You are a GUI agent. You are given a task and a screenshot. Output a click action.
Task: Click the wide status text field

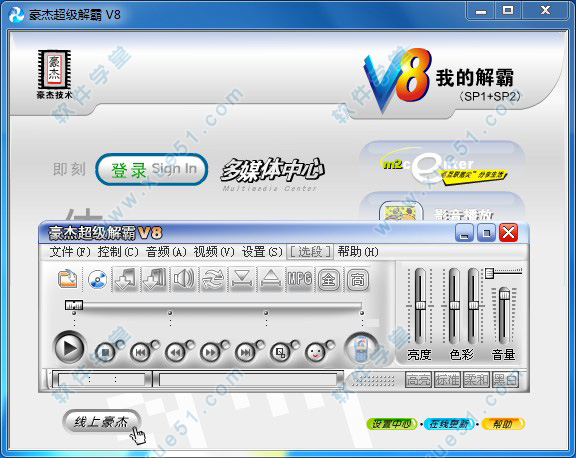coord(248,379)
